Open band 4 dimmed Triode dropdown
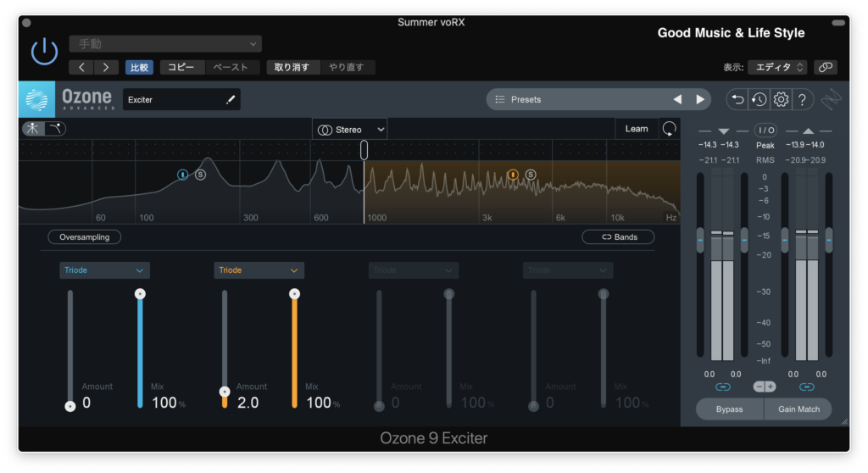Screen dimensions: 868x473 pos(567,270)
